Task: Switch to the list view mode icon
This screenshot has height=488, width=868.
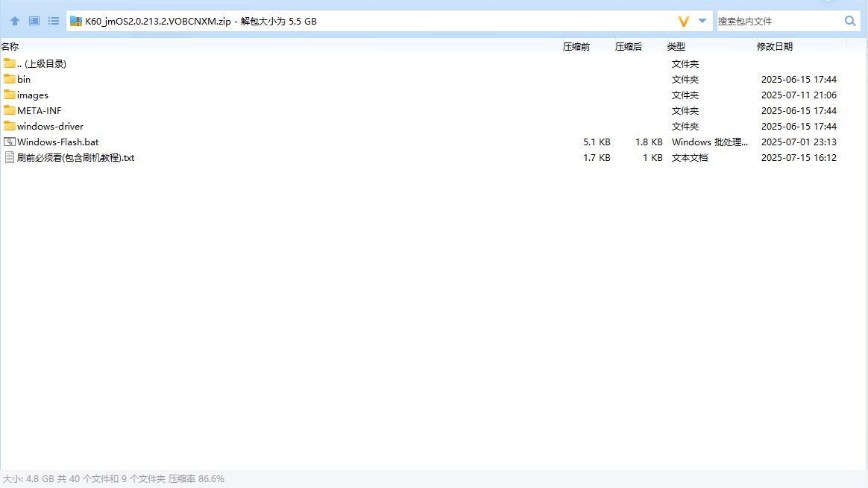Action: coord(54,21)
